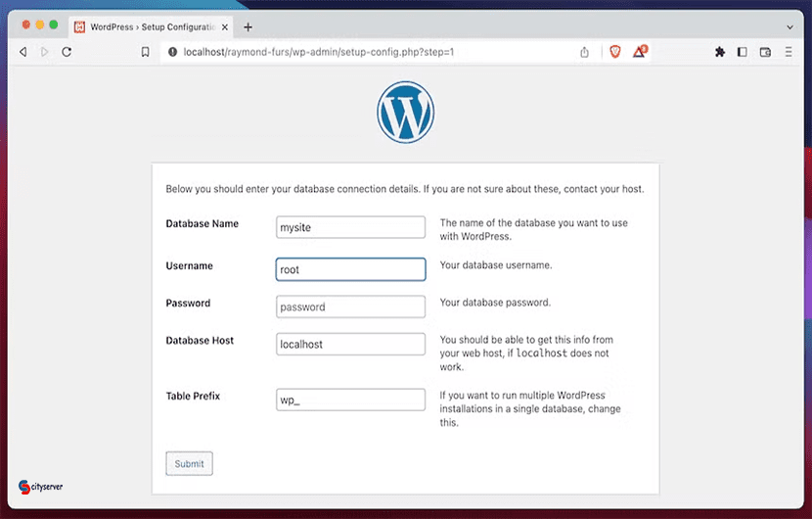
Task: Open the extensions puzzle icon
Action: 720,52
